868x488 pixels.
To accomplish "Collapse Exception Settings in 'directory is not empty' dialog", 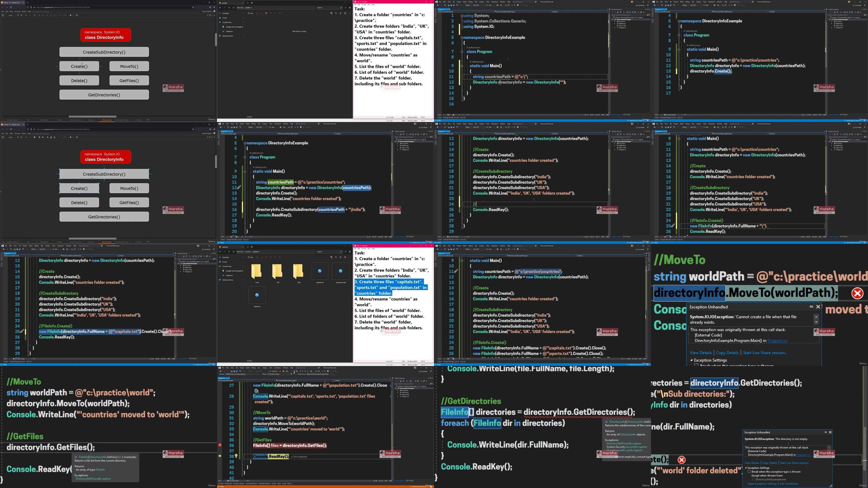I will click(746, 468).
